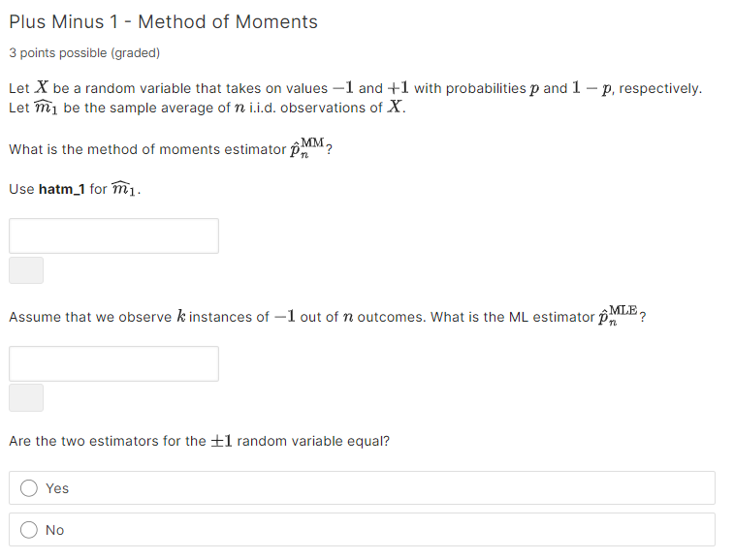Choose the Yes option label text
The width and height of the screenshot is (734, 560).
57,488
